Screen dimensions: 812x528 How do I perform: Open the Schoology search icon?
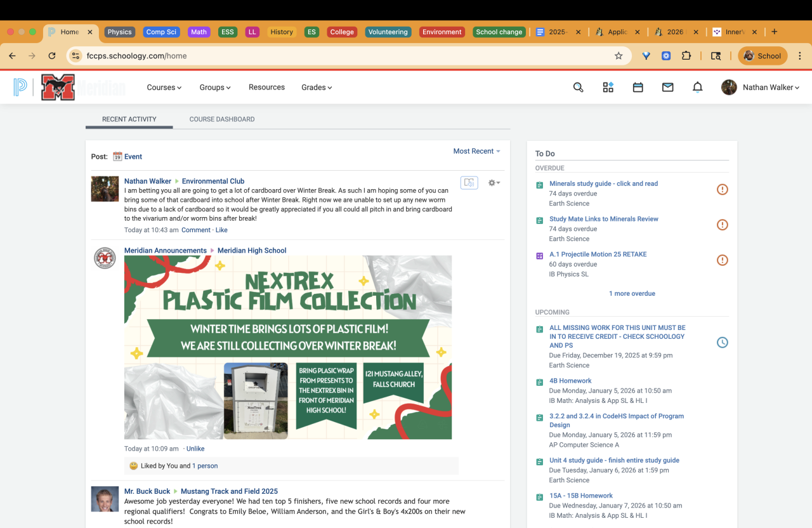pyautogui.click(x=578, y=88)
